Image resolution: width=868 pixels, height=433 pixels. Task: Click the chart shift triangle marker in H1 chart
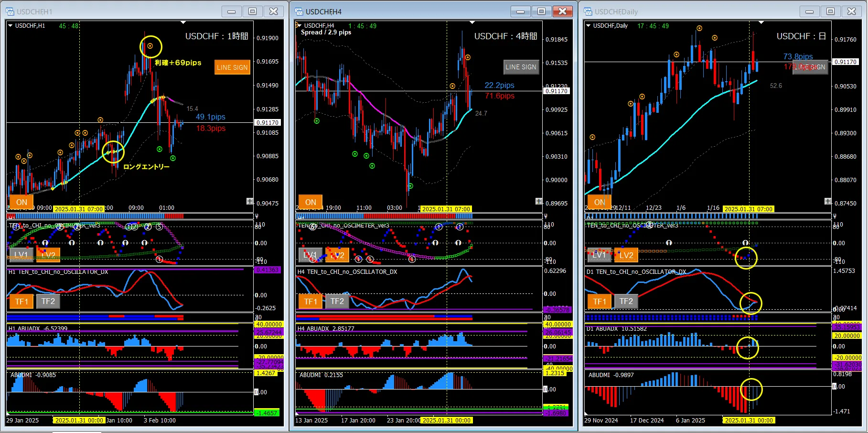(x=183, y=22)
